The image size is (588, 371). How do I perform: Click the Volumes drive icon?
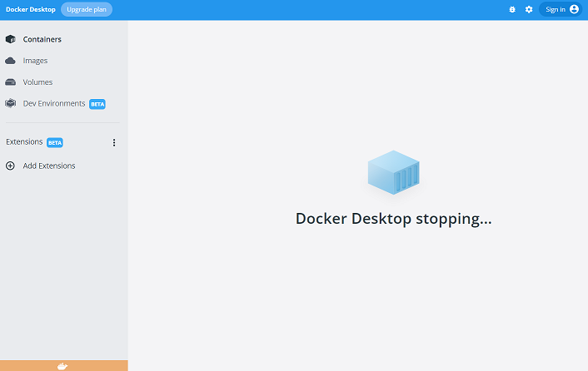pyautogui.click(x=11, y=82)
